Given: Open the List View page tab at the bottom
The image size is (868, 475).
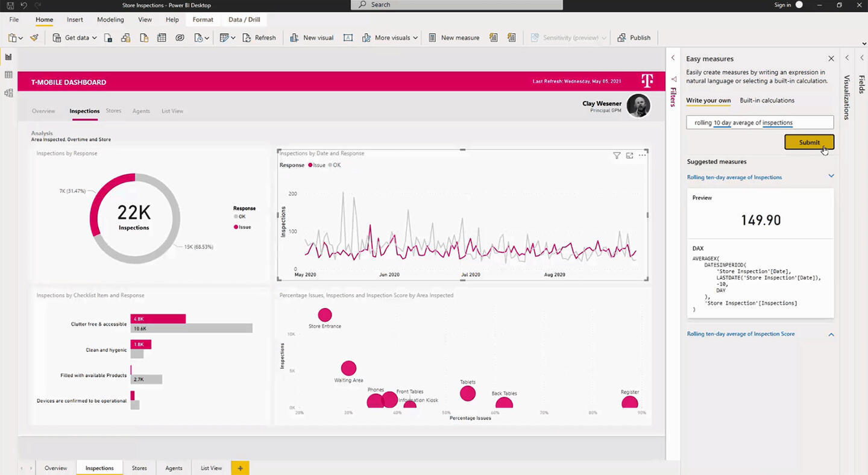Looking at the screenshot, I should 211,468.
